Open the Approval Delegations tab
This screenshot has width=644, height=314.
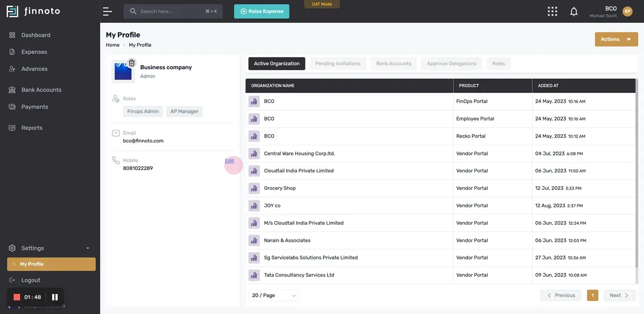click(452, 63)
